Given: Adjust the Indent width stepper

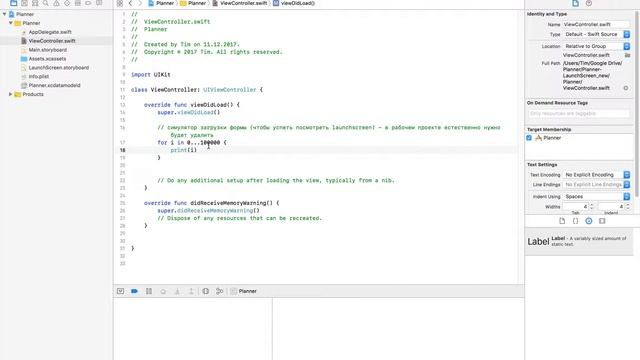Looking at the screenshot, I should pyautogui.click(x=628, y=207).
